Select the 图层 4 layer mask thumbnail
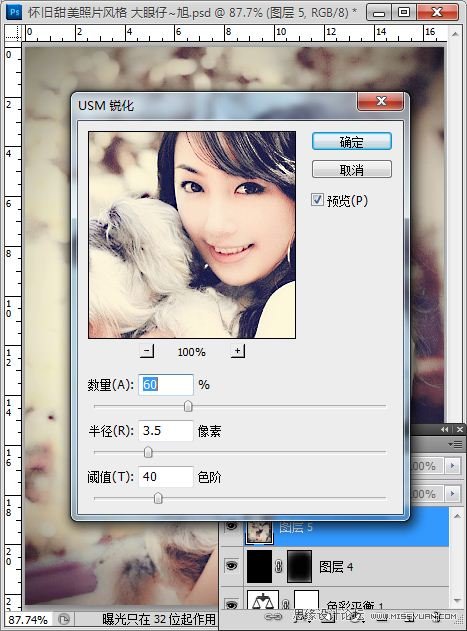The height and width of the screenshot is (631, 467). (300, 567)
